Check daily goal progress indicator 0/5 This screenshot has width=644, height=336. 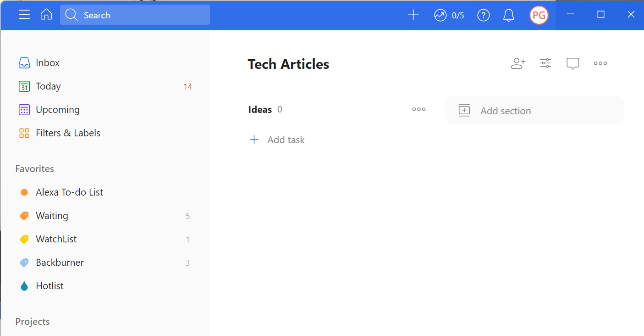pos(448,15)
